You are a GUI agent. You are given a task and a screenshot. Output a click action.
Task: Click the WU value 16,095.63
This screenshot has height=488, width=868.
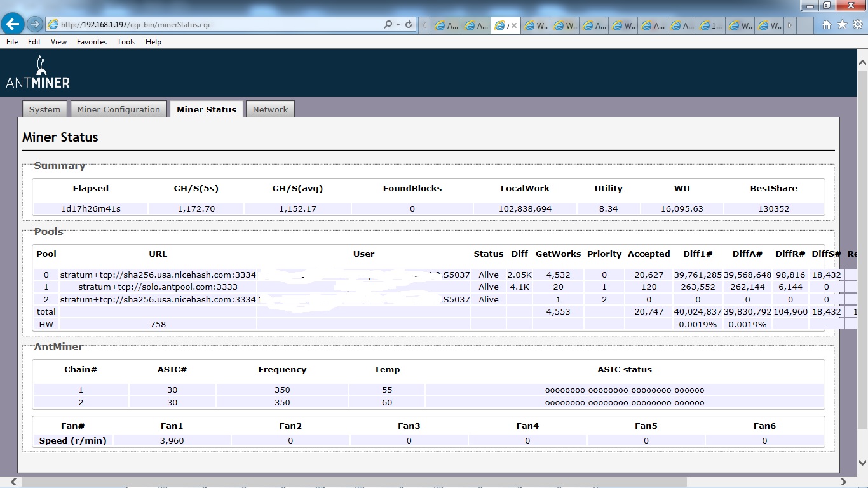pos(682,209)
